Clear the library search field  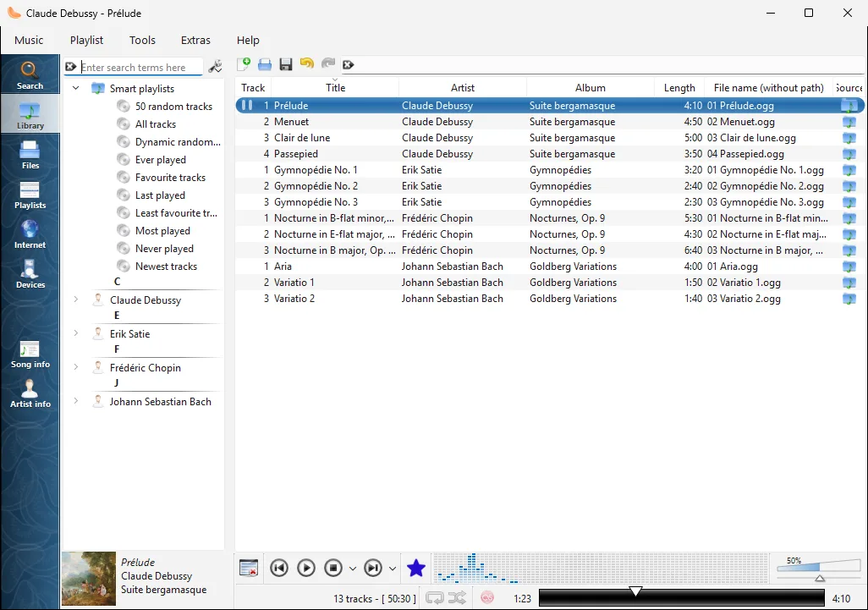tap(71, 67)
